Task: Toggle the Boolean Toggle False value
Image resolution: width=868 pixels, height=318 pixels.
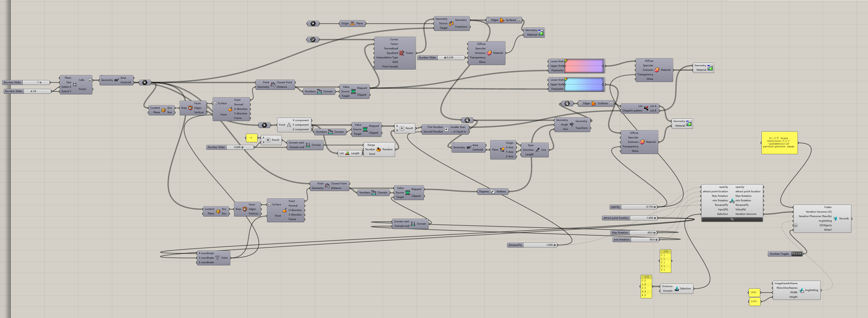Action: (x=797, y=254)
